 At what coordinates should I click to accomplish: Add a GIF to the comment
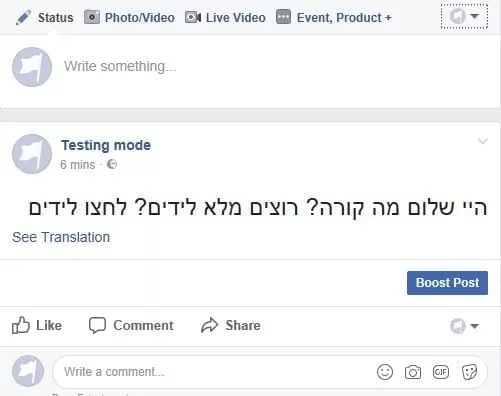441,372
